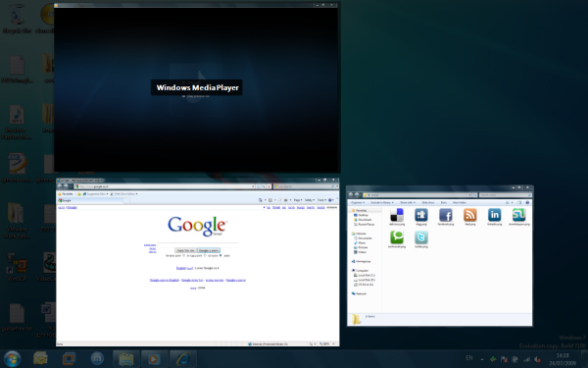Click Burn in the Explorer toolbar
This screenshot has height=368, width=588.
443,202
